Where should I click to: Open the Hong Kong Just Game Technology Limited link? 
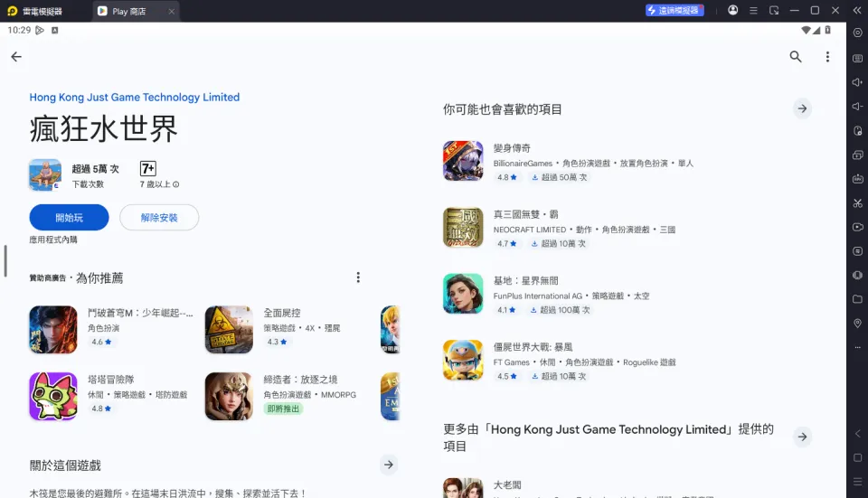[x=135, y=98]
